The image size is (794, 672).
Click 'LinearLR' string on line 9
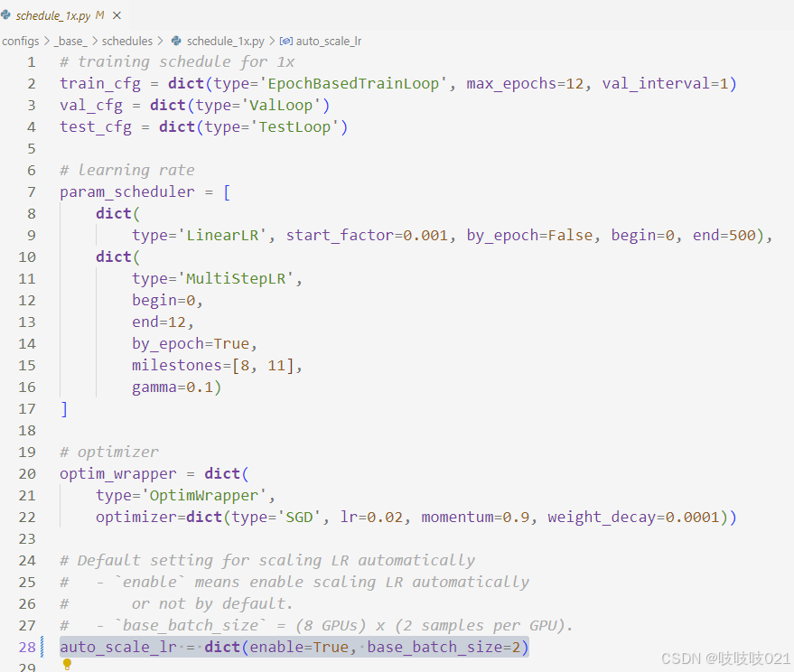click(222, 235)
